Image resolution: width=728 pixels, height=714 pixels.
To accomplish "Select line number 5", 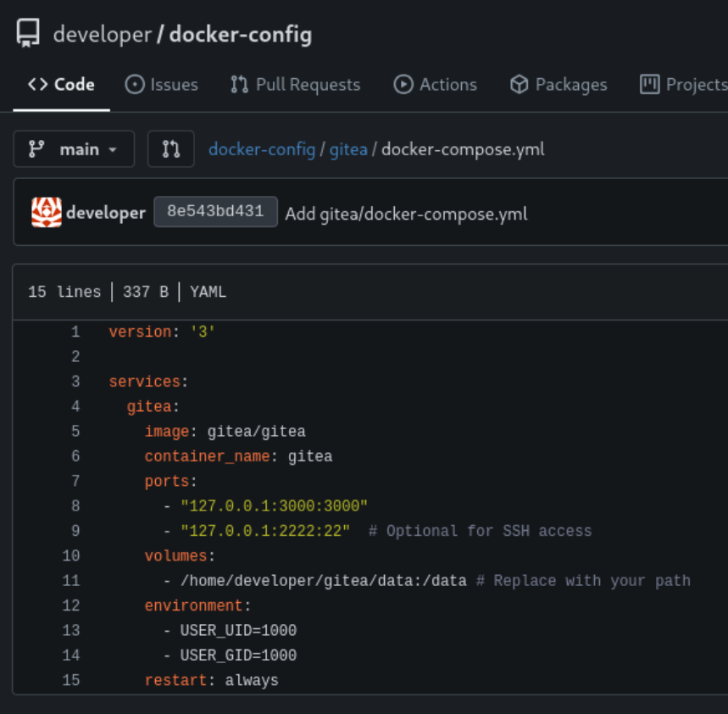I will click(x=75, y=432).
